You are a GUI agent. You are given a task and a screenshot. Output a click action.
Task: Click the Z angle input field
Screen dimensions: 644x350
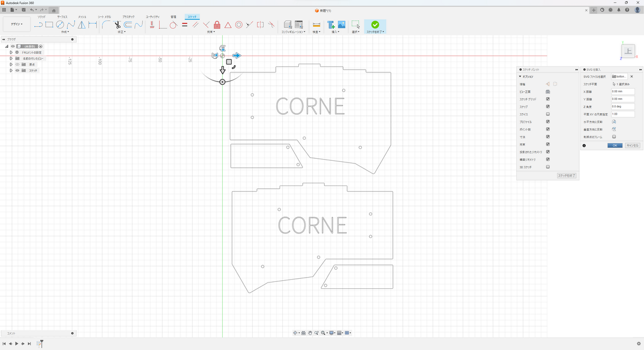tap(623, 107)
